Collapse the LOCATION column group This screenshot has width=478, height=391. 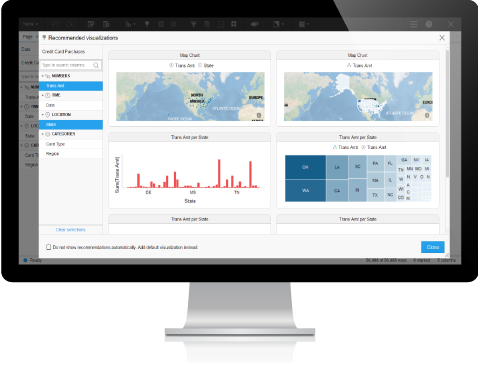43,115
